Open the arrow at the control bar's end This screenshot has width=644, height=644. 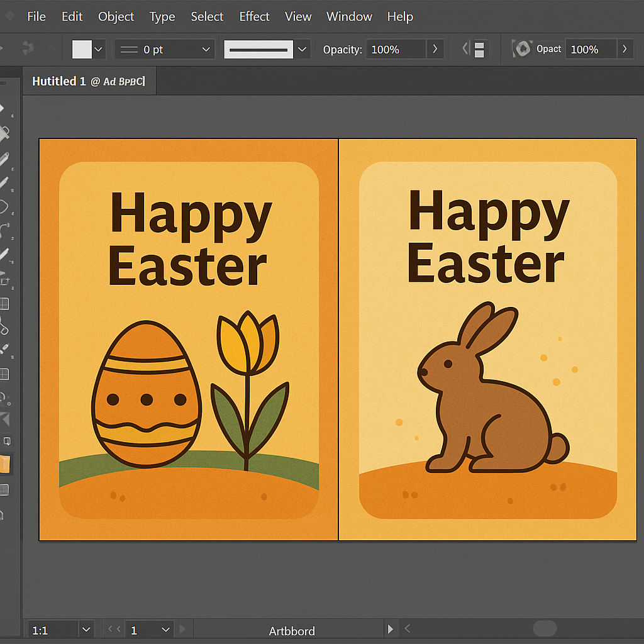coord(625,49)
